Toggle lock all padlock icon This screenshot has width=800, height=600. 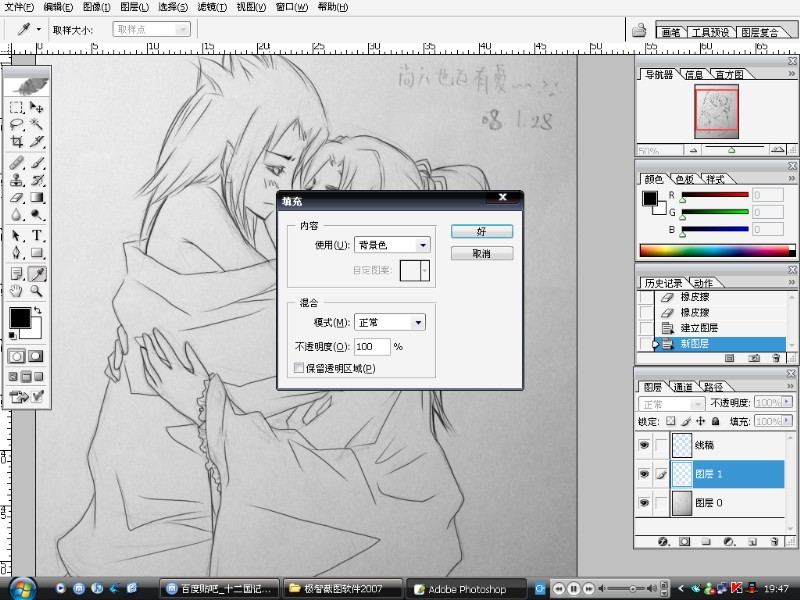[715, 421]
